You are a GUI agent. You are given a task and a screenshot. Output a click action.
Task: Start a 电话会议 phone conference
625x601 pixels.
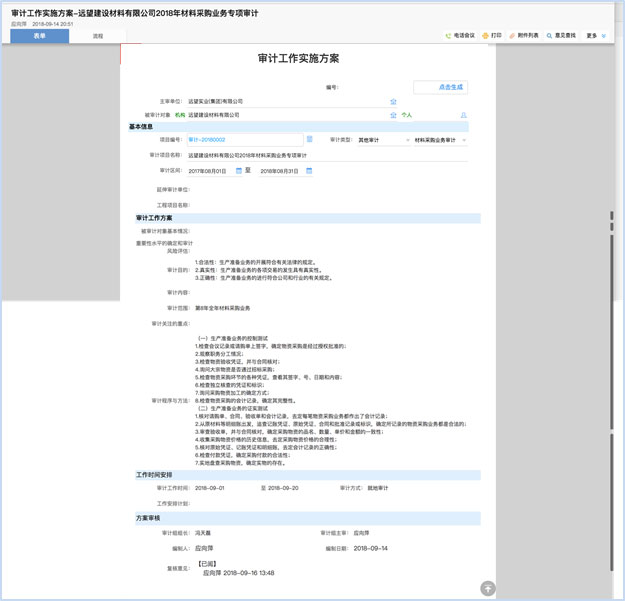[x=460, y=35]
